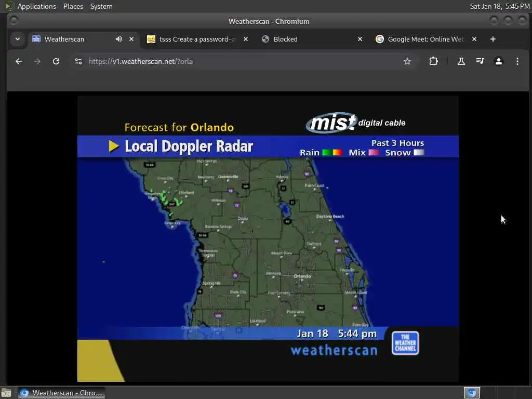Close the Weatherscan tab
This screenshot has width=532, height=399.
131,39
